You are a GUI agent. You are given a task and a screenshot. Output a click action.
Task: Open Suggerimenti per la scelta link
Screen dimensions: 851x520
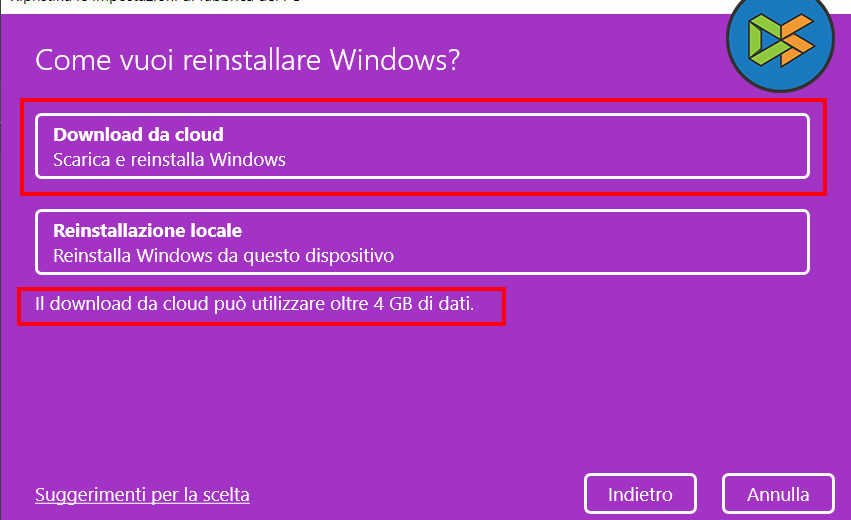point(142,495)
